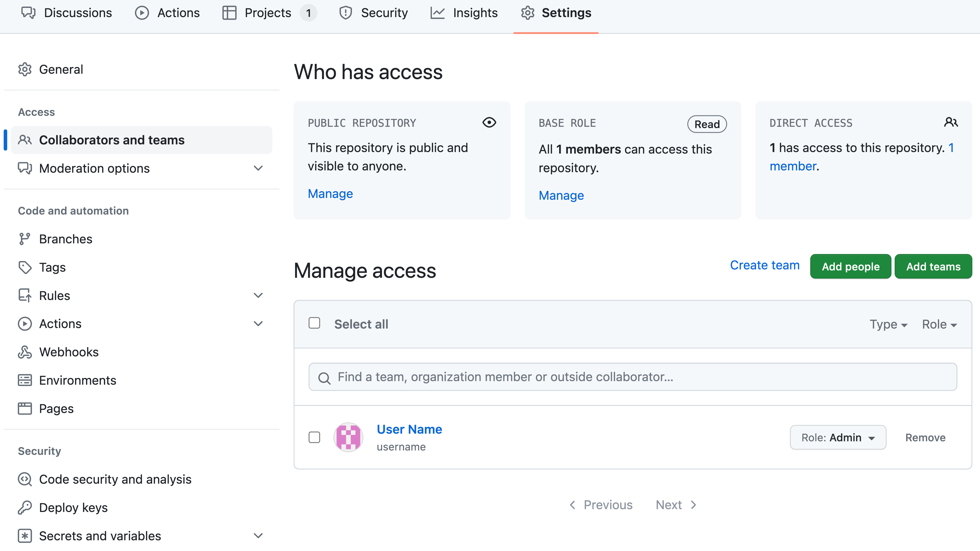Click the Deploy keys key icon
This screenshot has height=551, width=980.
point(25,507)
